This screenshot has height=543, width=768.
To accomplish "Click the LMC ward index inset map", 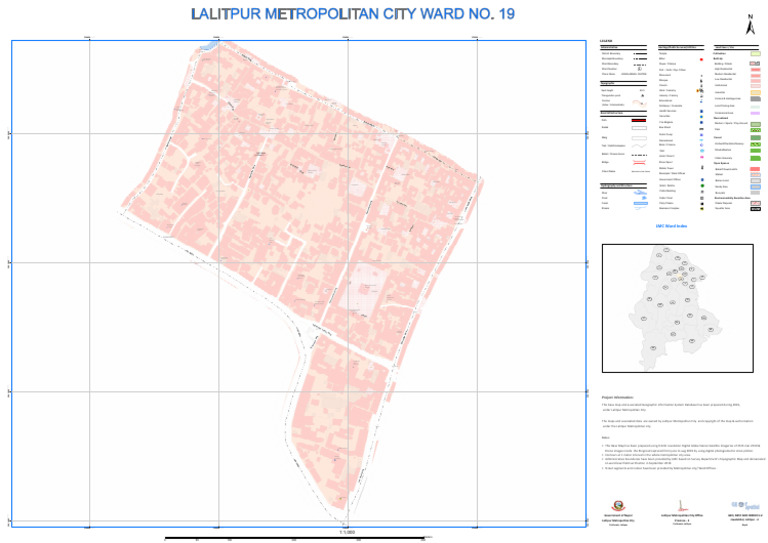I will [677, 308].
